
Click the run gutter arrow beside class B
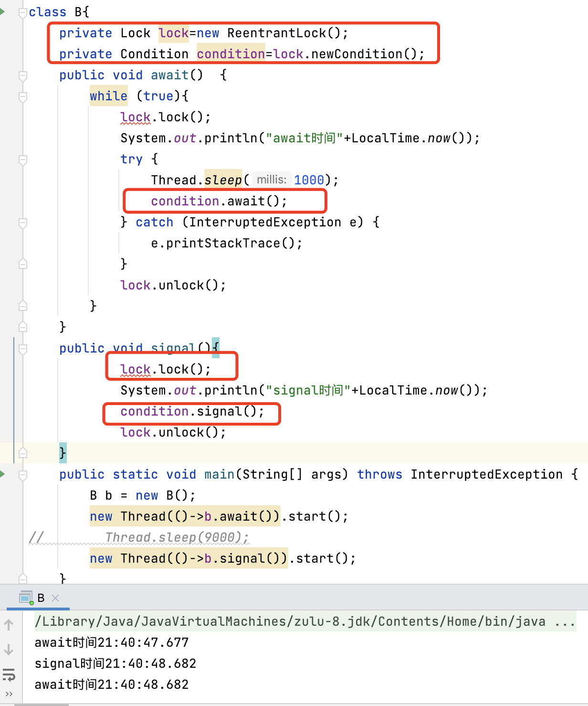coord(2,11)
